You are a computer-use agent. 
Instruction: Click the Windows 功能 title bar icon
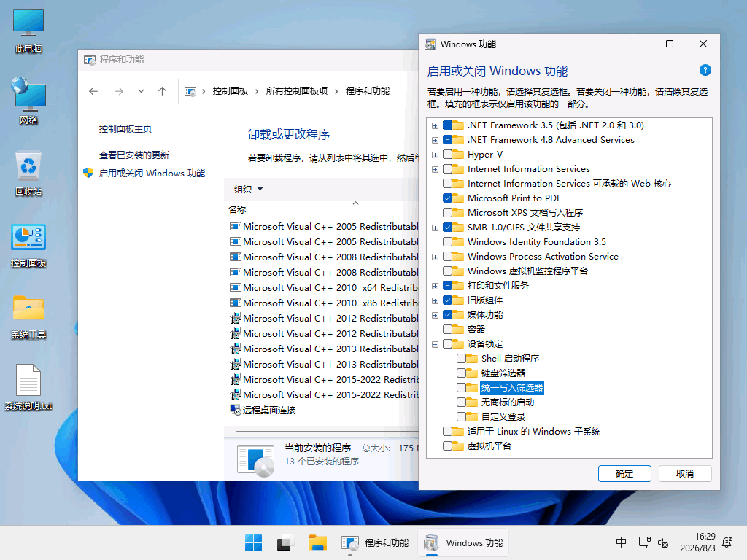pyautogui.click(x=430, y=44)
